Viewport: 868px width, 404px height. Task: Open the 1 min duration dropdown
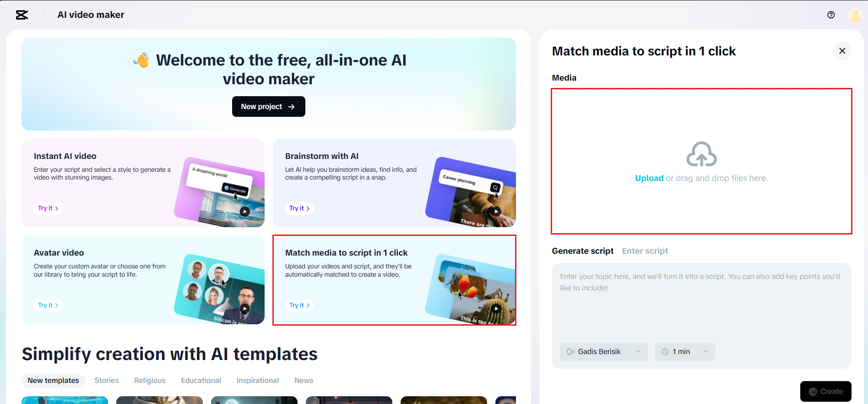pos(685,352)
